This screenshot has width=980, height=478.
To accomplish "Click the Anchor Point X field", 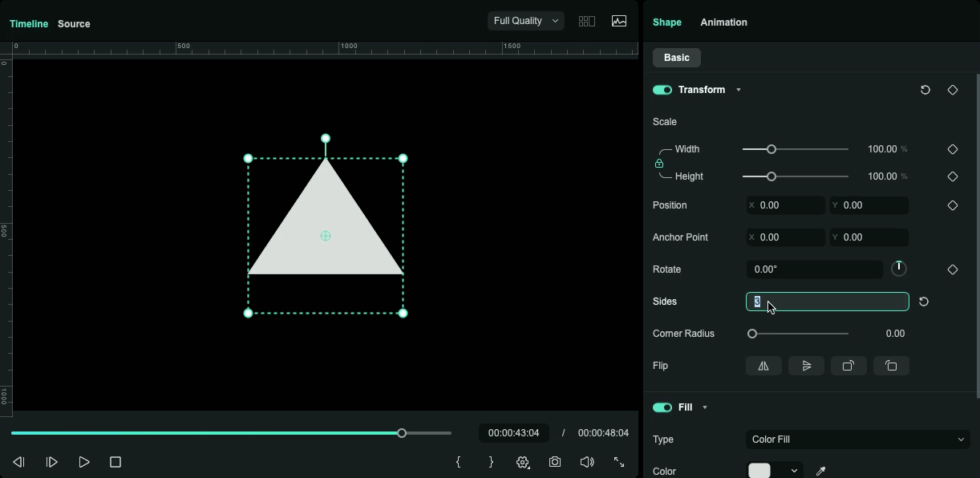I will [x=785, y=237].
